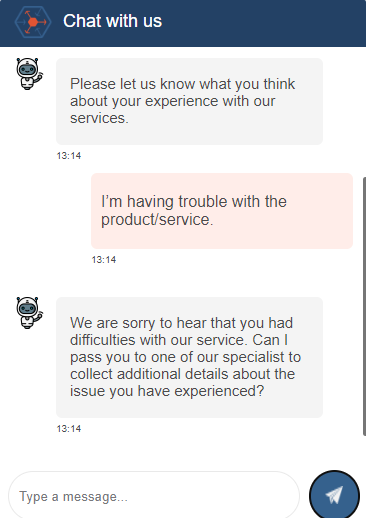This screenshot has height=518, width=366.
Task: Click the scrollbar track above the thumb
Action: click(x=364, y=112)
